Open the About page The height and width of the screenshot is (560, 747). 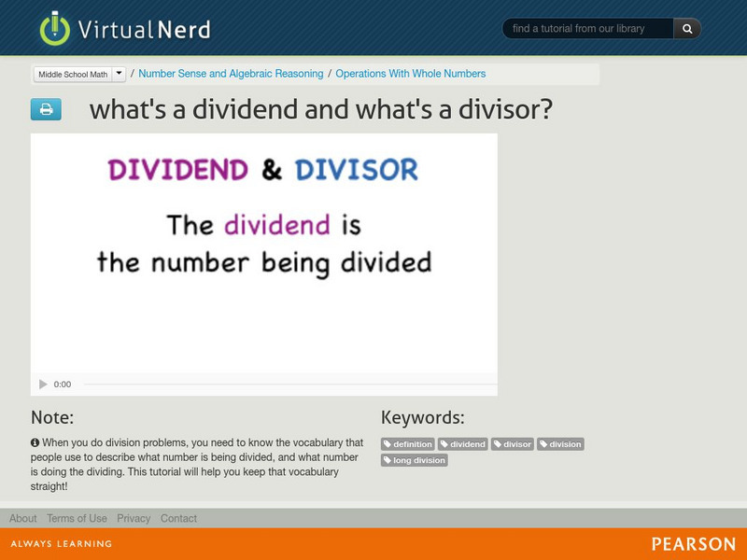[x=21, y=518]
